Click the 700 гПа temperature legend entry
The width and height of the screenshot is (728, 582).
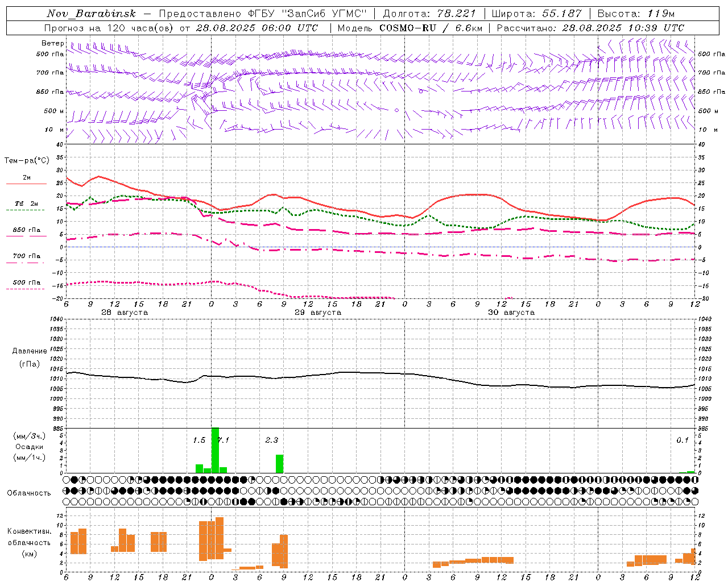point(26,256)
